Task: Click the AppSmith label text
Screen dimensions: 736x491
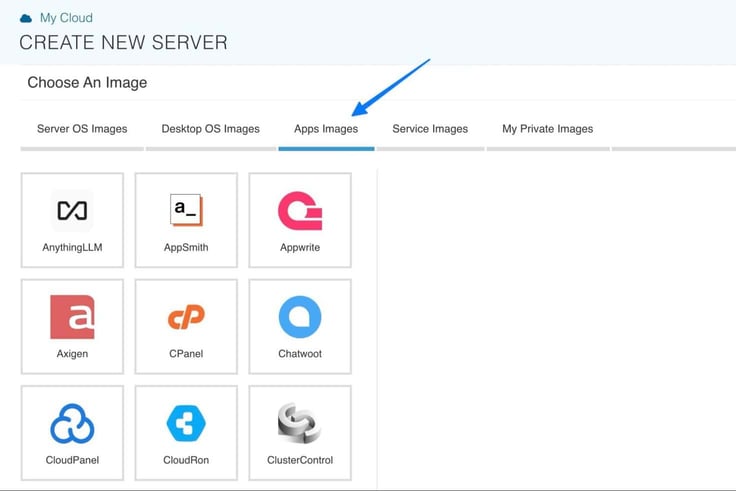Action: (186, 247)
